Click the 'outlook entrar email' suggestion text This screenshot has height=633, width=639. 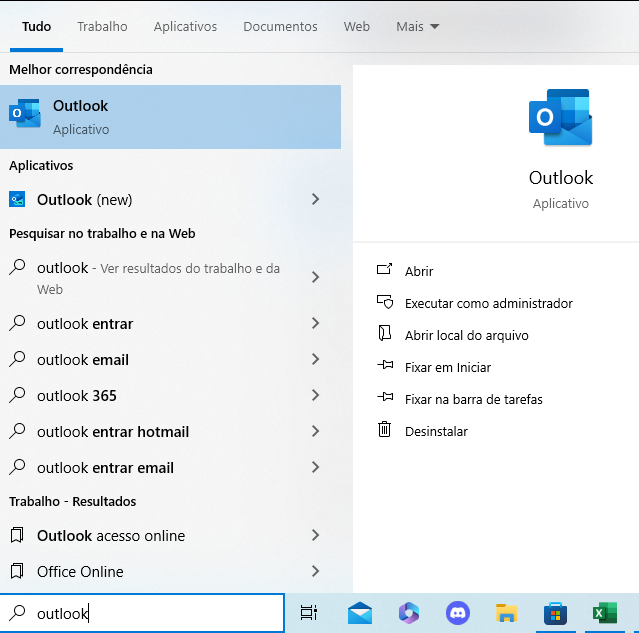(x=105, y=468)
